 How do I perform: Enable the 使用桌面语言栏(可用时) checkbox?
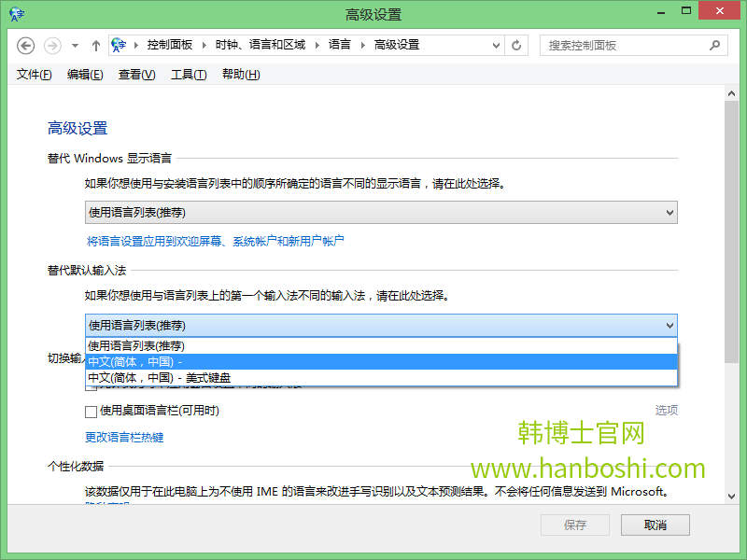(x=91, y=411)
